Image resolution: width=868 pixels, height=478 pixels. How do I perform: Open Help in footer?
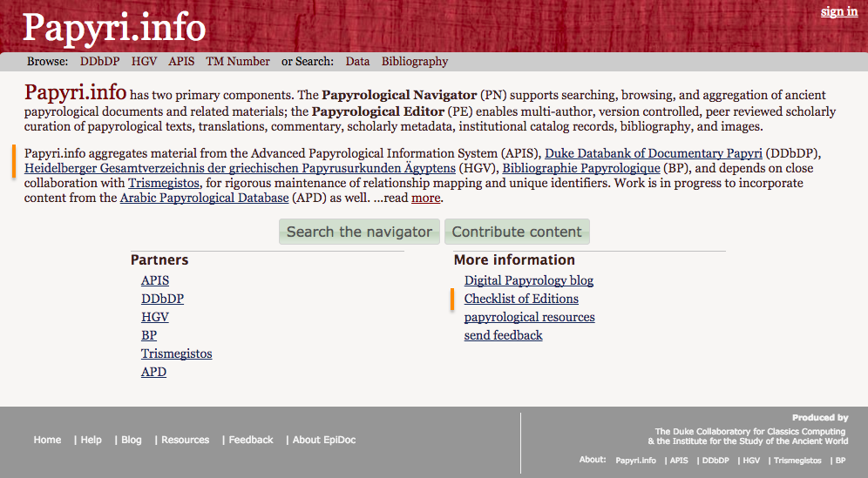(x=91, y=440)
